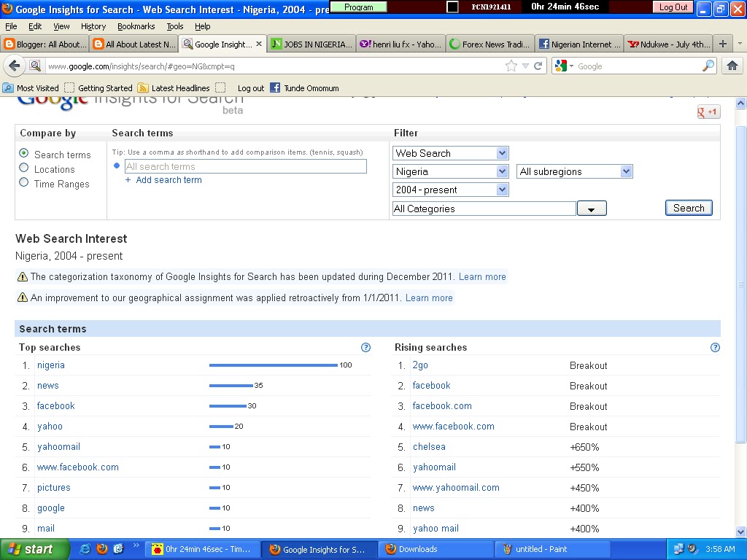Click the scrollbar up arrow

point(740,103)
